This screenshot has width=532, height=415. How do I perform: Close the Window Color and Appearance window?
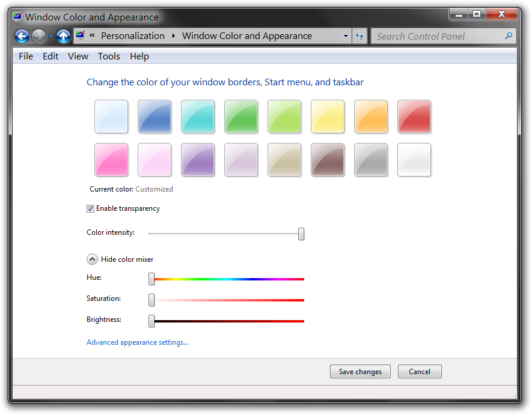point(501,14)
